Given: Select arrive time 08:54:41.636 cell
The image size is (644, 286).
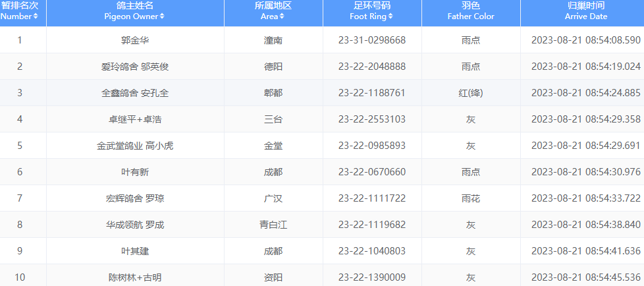Looking at the screenshot, I should click(585, 251).
